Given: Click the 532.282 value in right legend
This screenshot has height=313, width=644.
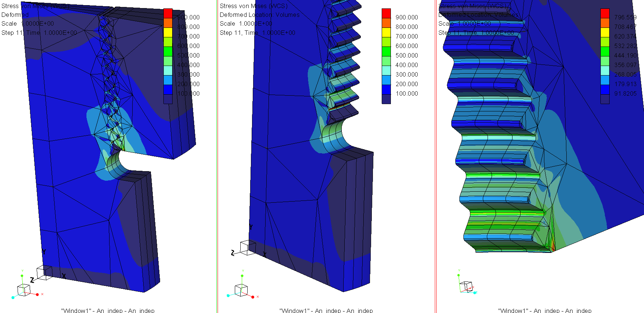Looking at the screenshot, I should 625,46.
